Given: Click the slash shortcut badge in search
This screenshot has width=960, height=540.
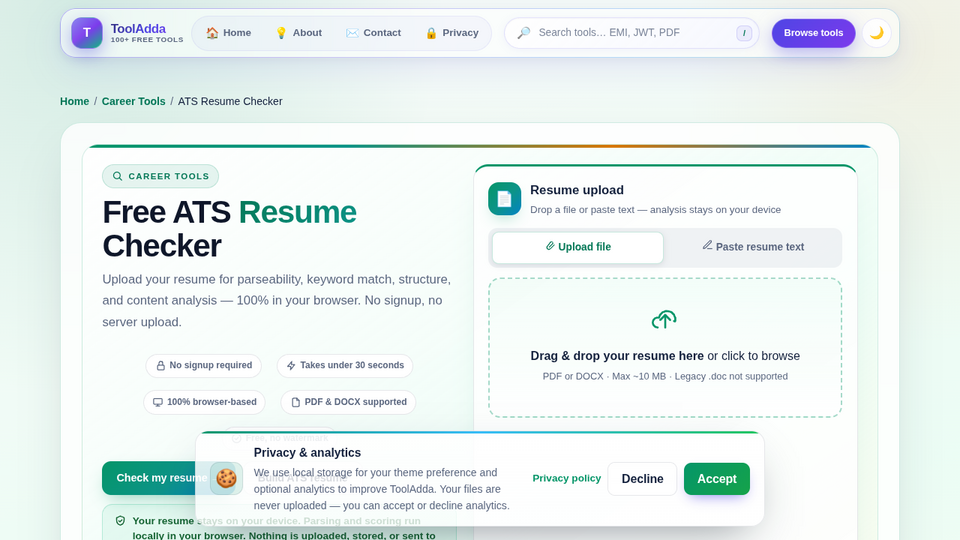Looking at the screenshot, I should 744,33.
